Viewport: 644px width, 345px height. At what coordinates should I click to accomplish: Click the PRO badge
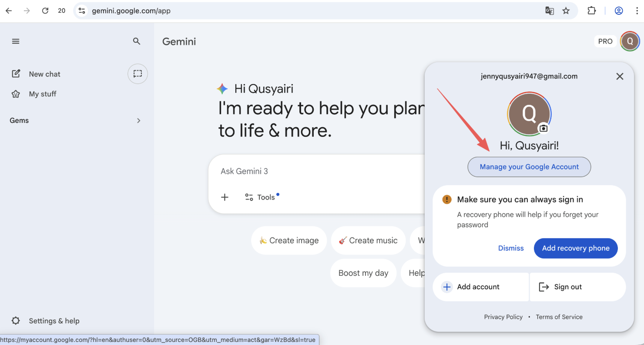(x=605, y=41)
